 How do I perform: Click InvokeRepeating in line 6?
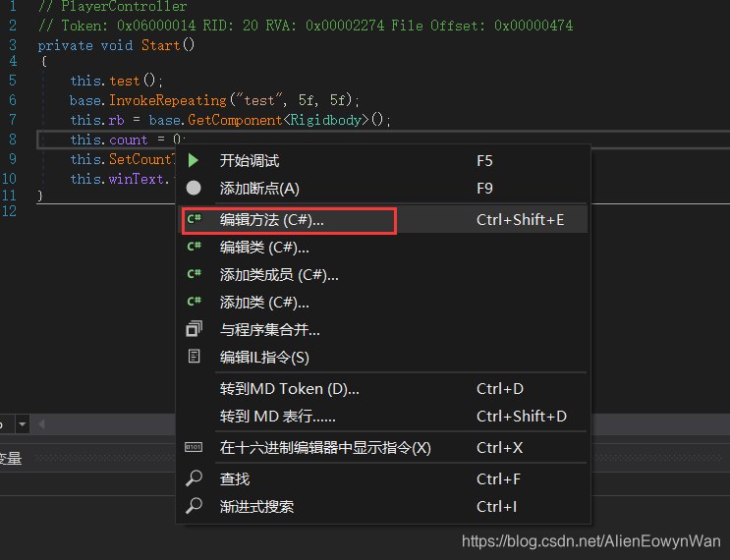point(168,100)
